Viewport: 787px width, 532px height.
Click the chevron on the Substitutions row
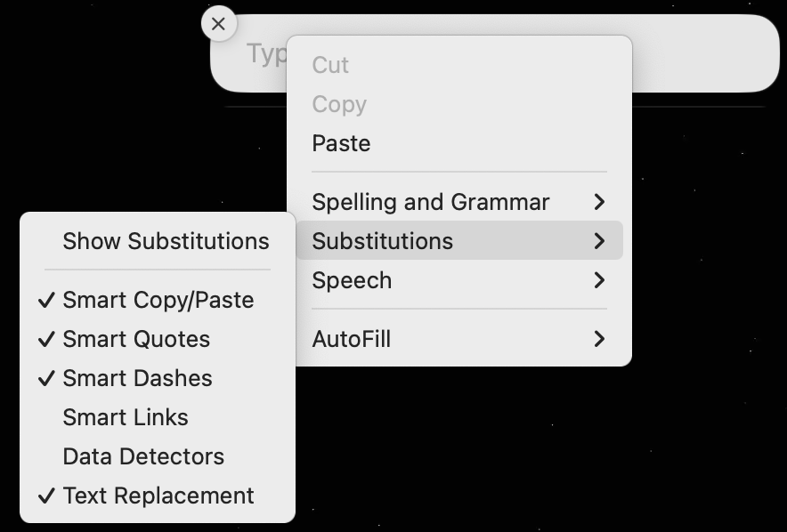[599, 241]
